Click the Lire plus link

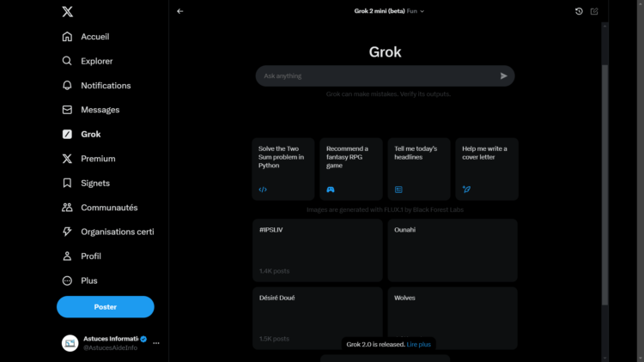click(418, 344)
